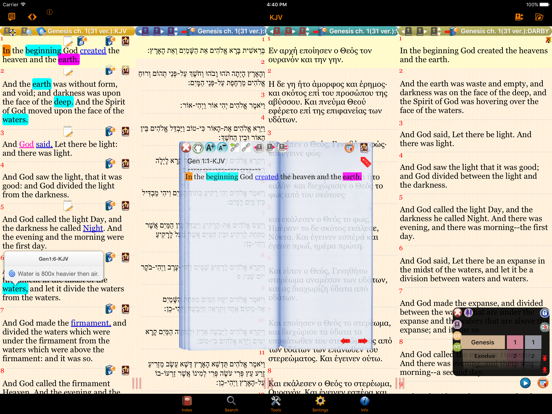Tap the blue play button at bottom right
Image resolution: width=552 pixels, height=414 pixels.
(x=525, y=383)
